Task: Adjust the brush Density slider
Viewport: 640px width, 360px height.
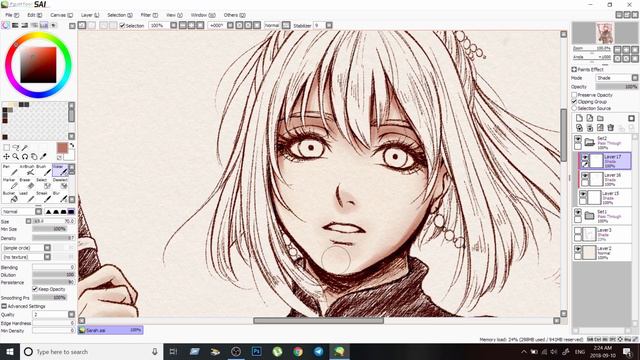Action: click(x=53, y=238)
